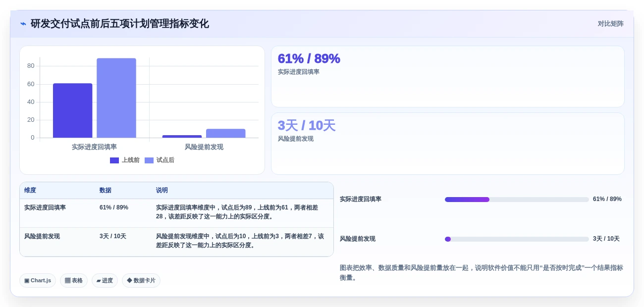Click the 试点后 bar for 风险提前发现
The height and width of the screenshot is (307, 644).
pyautogui.click(x=226, y=133)
